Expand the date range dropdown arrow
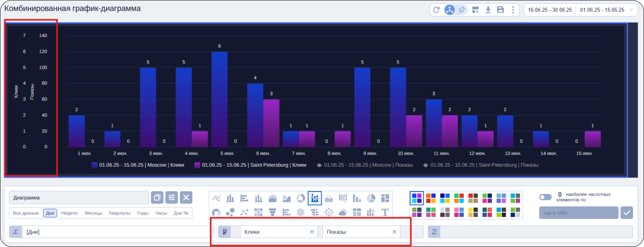Image resolution: width=644 pixels, height=247 pixels. click(x=631, y=10)
